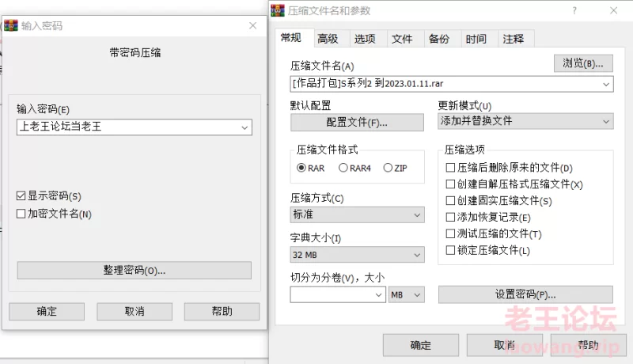
Task: Check 测试压缩的文件(T)
Action: 450,233
